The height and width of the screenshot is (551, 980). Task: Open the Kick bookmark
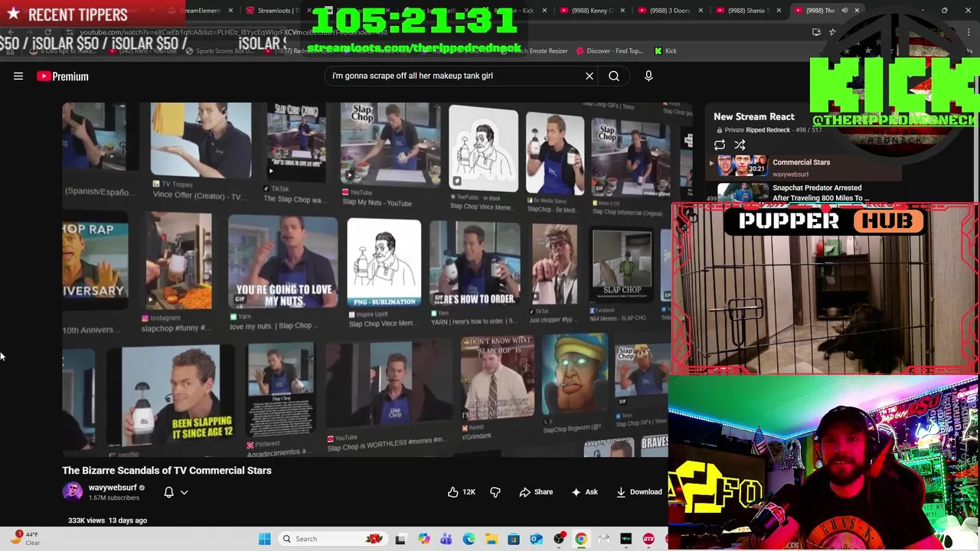point(665,51)
